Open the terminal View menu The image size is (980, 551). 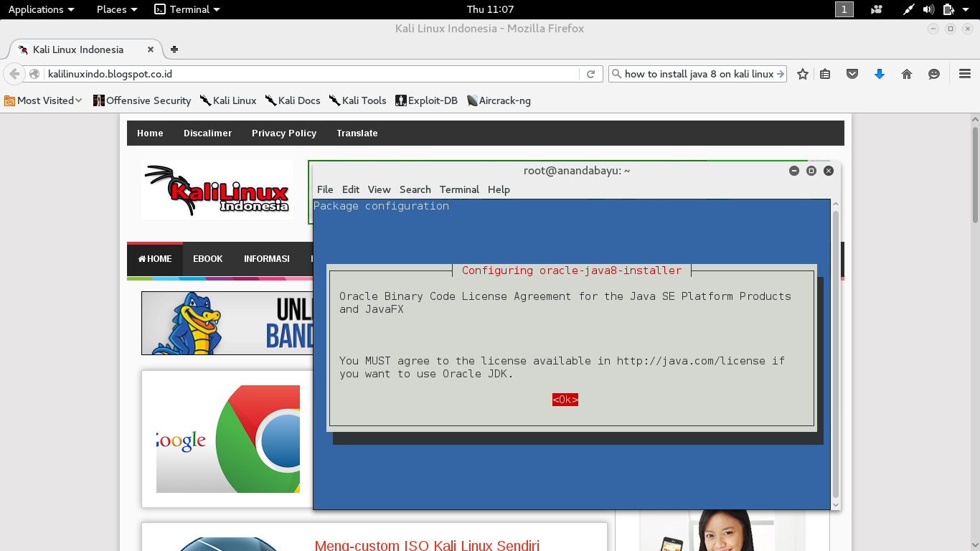click(x=379, y=189)
